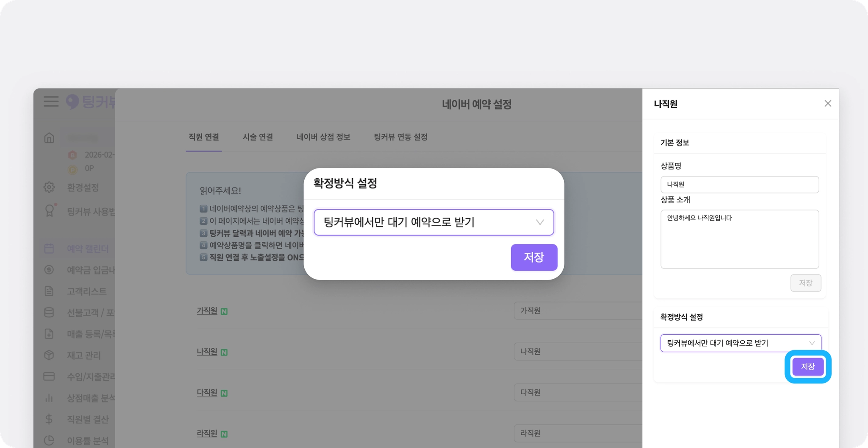Viewport: 868px width, 448px height.
Task: Click the 다직원 staff field in list
Action: point(578,392)
